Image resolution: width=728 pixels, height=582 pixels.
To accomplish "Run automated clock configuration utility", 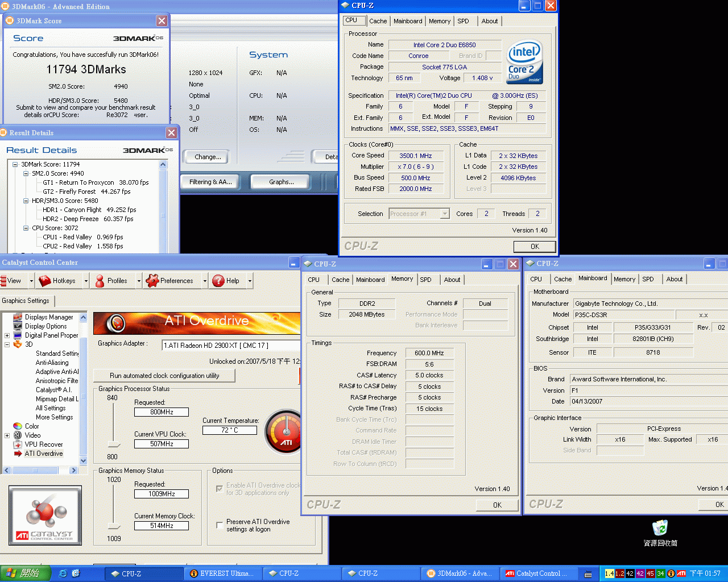I will click(164, 376).
